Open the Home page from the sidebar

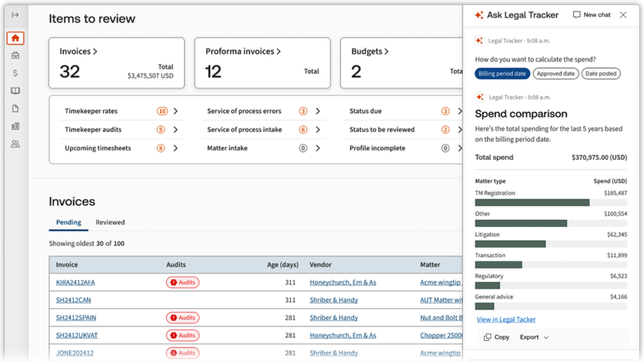coord(15,38)
